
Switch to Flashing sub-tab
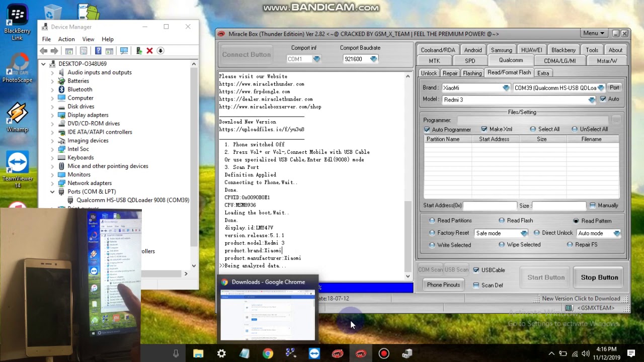pos(472,73)
